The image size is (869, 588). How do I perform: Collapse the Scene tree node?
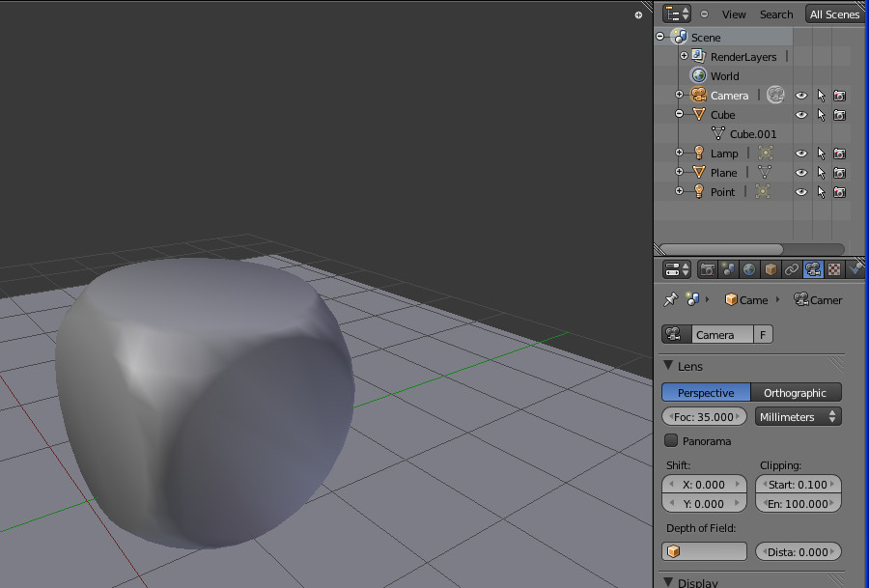pyautogui.click(x=660, y=37)
